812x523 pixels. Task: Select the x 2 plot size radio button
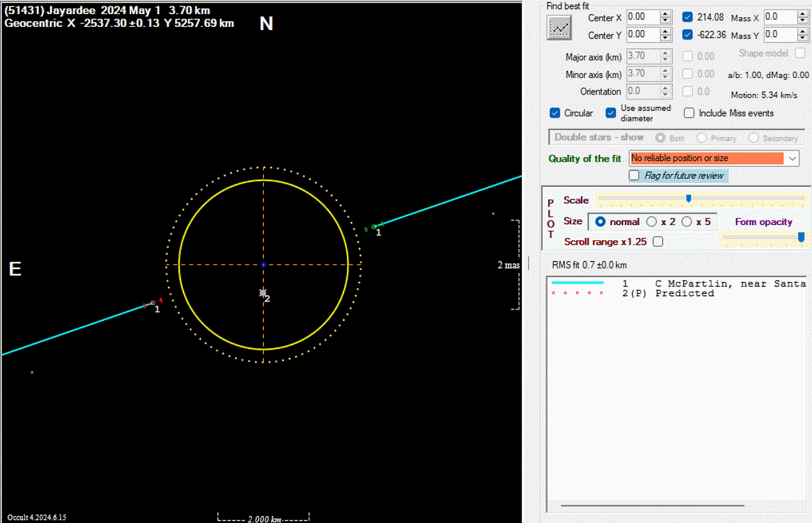(x=652, y=222)
